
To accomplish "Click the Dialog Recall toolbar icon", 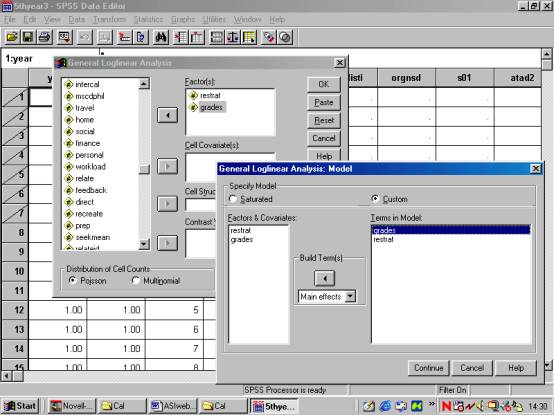I will [65, 37].
